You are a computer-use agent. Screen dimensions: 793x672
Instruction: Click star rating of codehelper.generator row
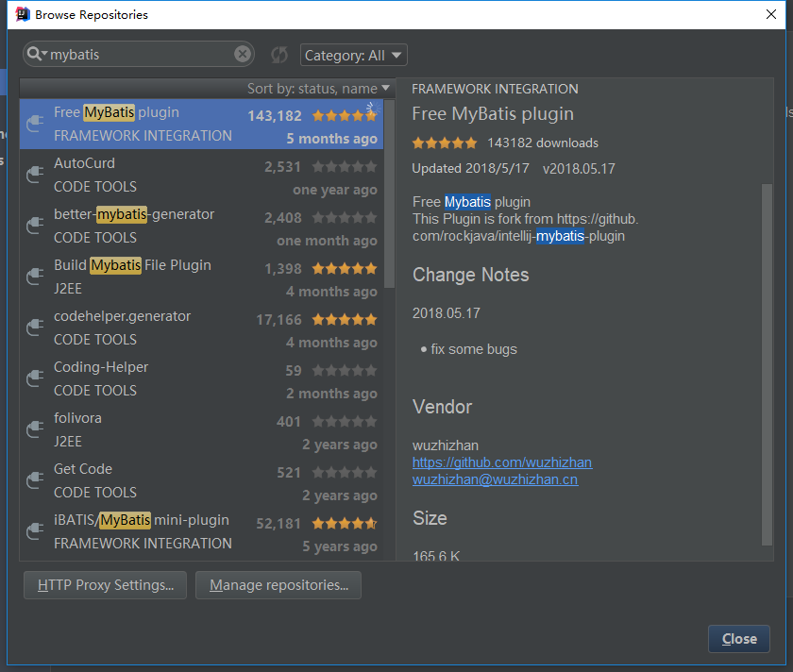[345, 320]
